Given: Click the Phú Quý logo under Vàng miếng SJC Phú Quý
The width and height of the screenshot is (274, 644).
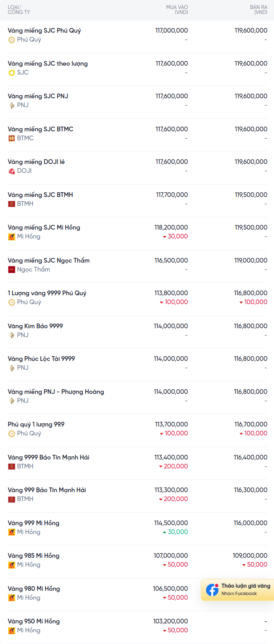Looking at the screenshot, I should 12,40.
